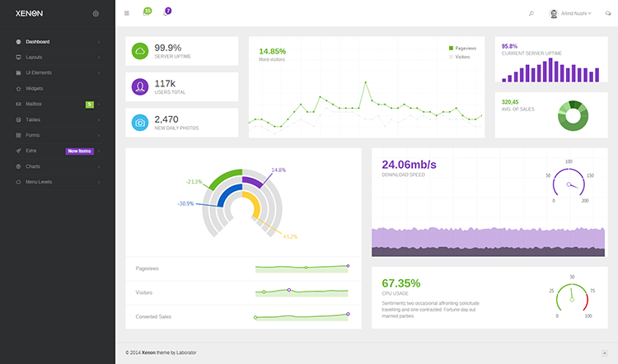Open the Arlind Nushi user dropdown
618x364 pixels.
tap(570, 13)
